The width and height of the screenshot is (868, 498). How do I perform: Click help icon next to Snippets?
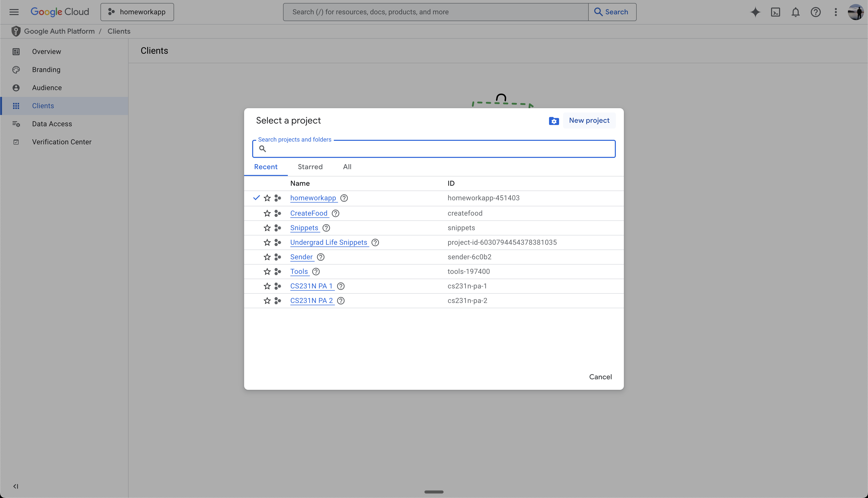point(327,228)
